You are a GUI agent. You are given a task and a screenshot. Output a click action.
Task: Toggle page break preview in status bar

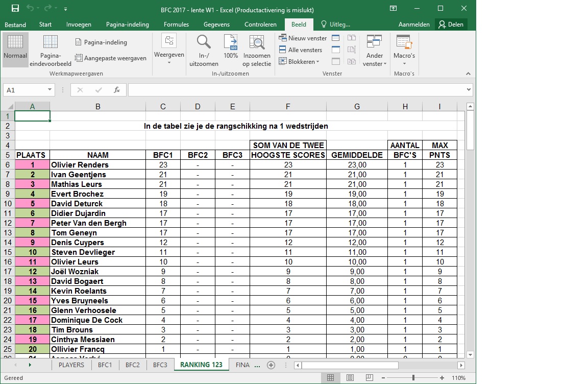point(369,378)
